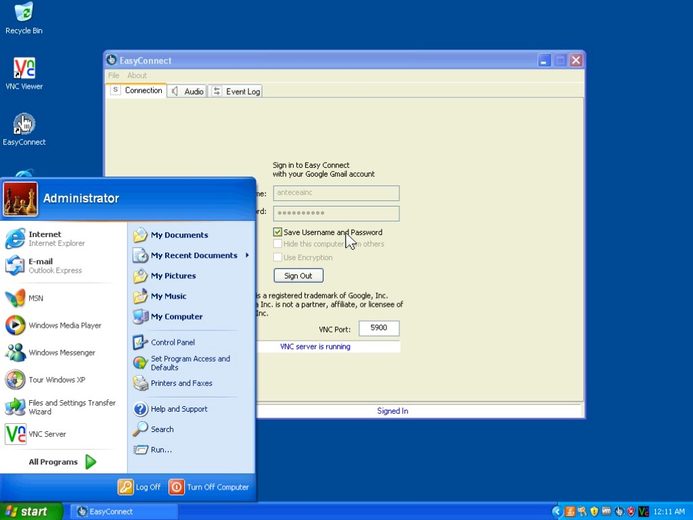The height and width of the screenshot is (520, 693).
Task: Click the Windows start button
Action: pyautogui.click(x=31, y=511)
